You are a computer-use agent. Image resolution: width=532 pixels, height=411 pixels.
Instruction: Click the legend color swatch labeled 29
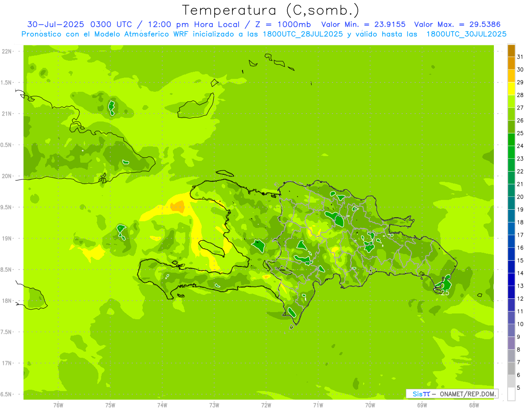point(511,76)
